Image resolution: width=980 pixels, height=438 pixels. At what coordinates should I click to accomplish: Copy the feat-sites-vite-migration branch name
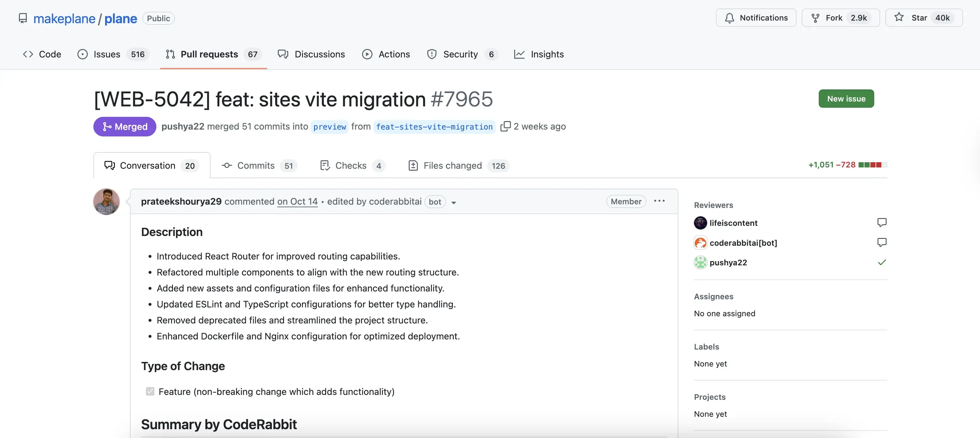(x=506, y=126)
